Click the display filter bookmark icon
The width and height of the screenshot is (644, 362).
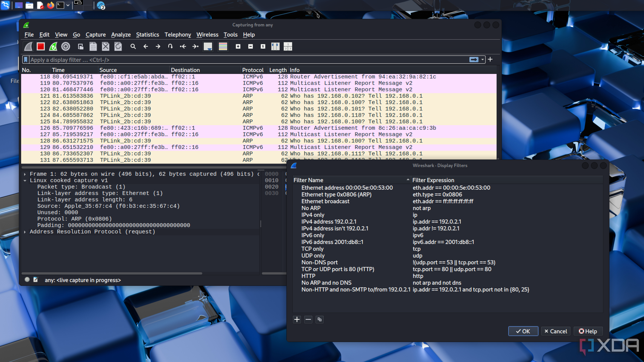[26, 60]
